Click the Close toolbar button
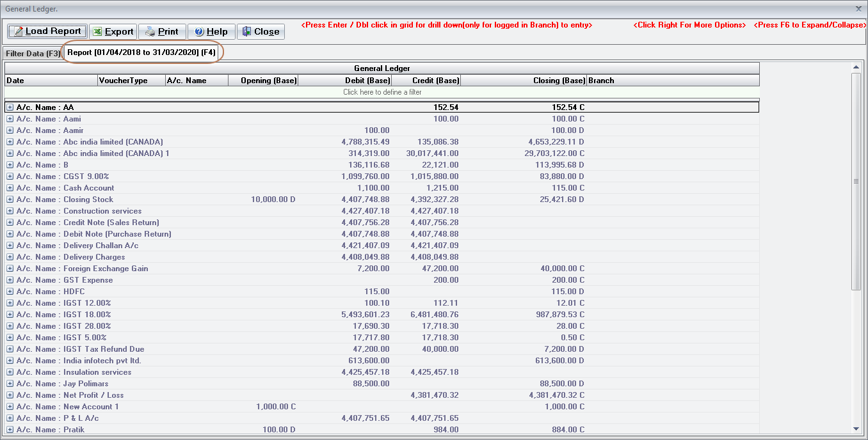 point(261,31)
